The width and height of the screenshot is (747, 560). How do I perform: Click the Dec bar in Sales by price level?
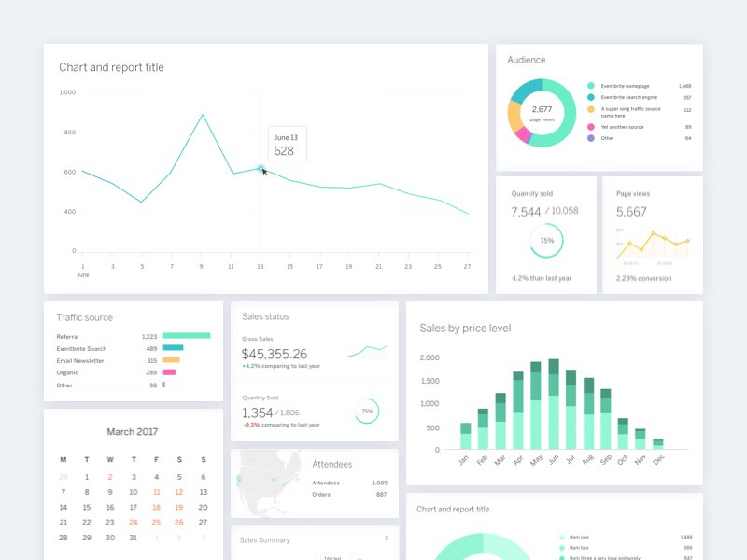pos(658,444)
